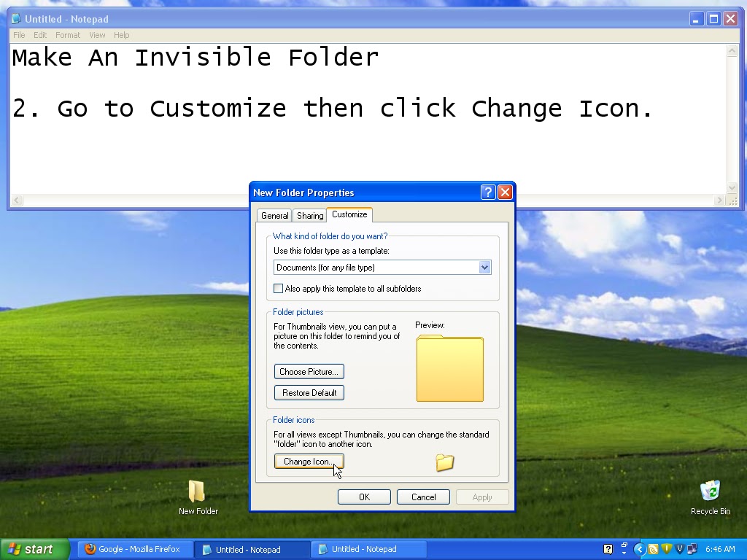The image size is (747, 560).
Task: Confirm the dialog with OK
Action: tap(364, 497)
